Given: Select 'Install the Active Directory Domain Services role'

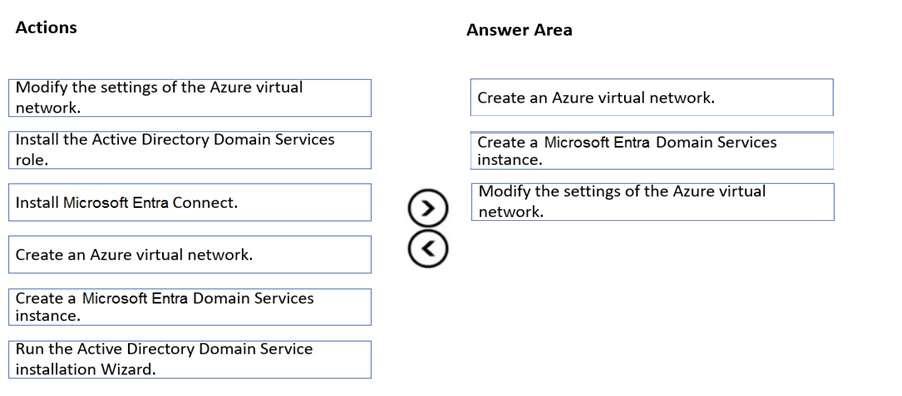Looking at the screenshot, I should click(190, 150).
